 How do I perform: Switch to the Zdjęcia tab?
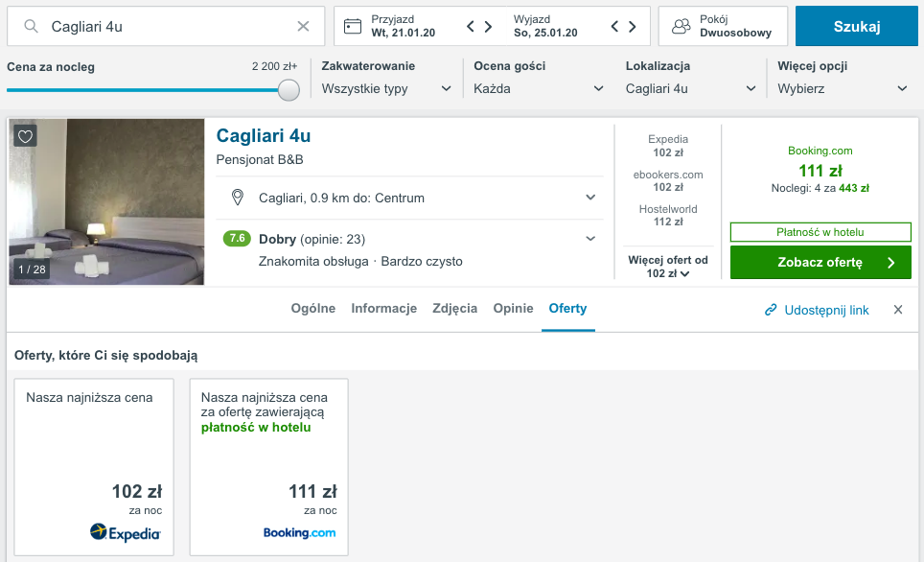pos(455,309)
